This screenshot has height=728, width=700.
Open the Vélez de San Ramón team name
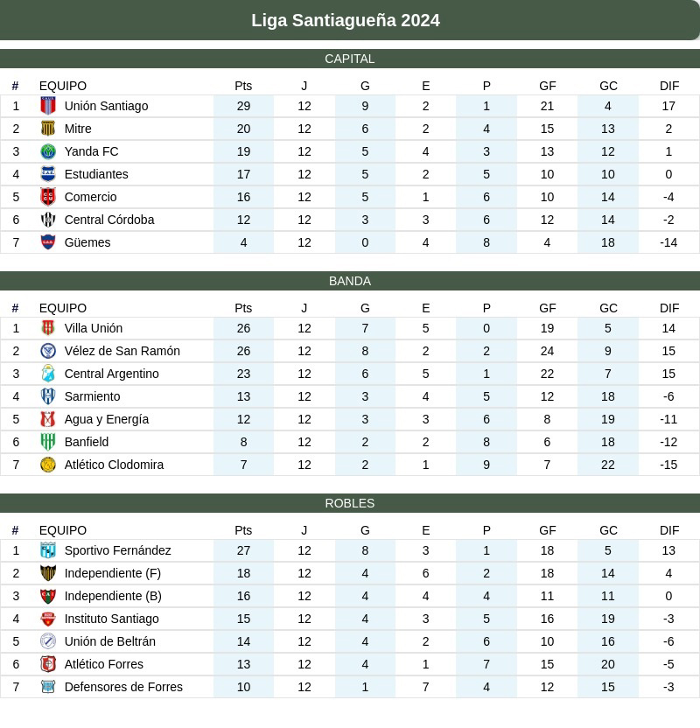pyautogui.click(x=122, y=351)
